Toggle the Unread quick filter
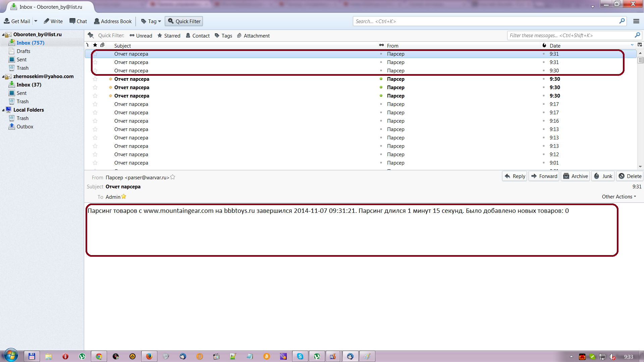The image size is (644, 362). [141, 36]
